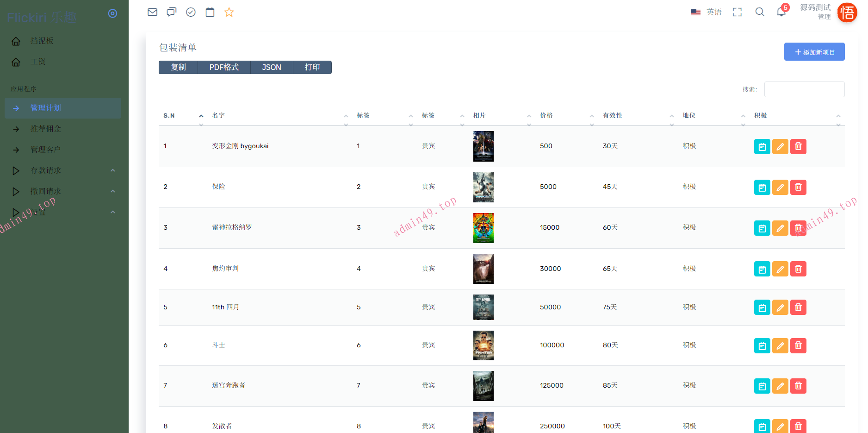The height and width of the screenshot is (433, 868).
Task: Click the calendar icon in top toolbar
Action: [210, 12]
